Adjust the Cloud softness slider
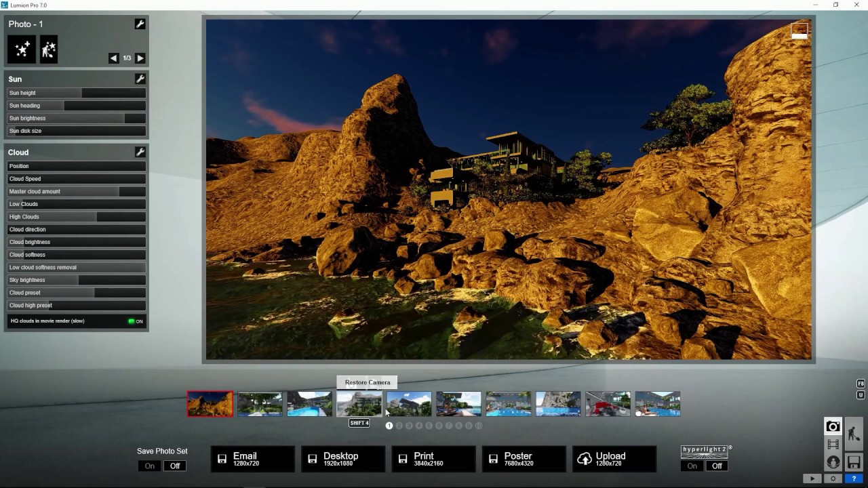868x488 pixels. tap(77, 255)
